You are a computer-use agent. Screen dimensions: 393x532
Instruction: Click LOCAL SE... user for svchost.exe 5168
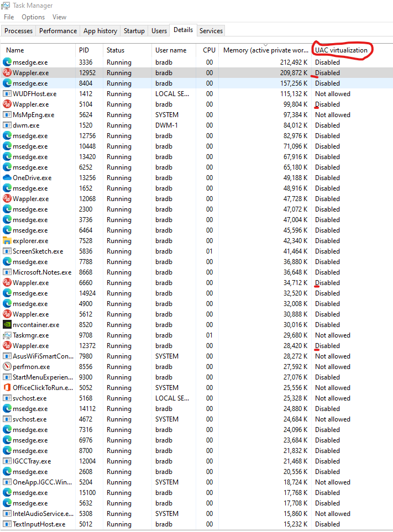coord(172,398)
